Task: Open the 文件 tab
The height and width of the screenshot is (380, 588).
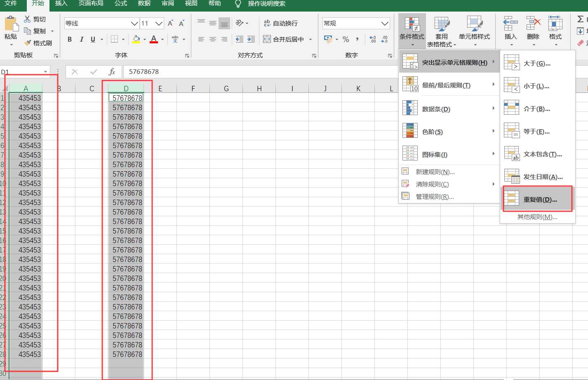Action: 11,3
